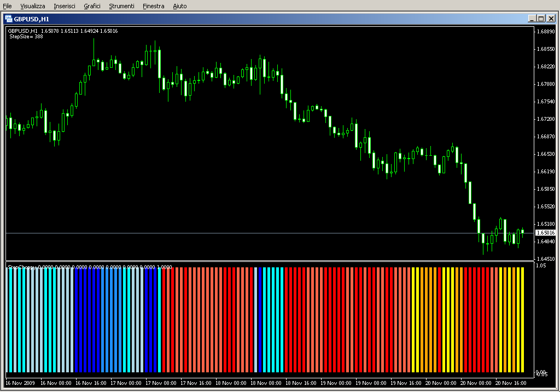
Task: Click the 1.66530 price scale label
Action: 546,154
